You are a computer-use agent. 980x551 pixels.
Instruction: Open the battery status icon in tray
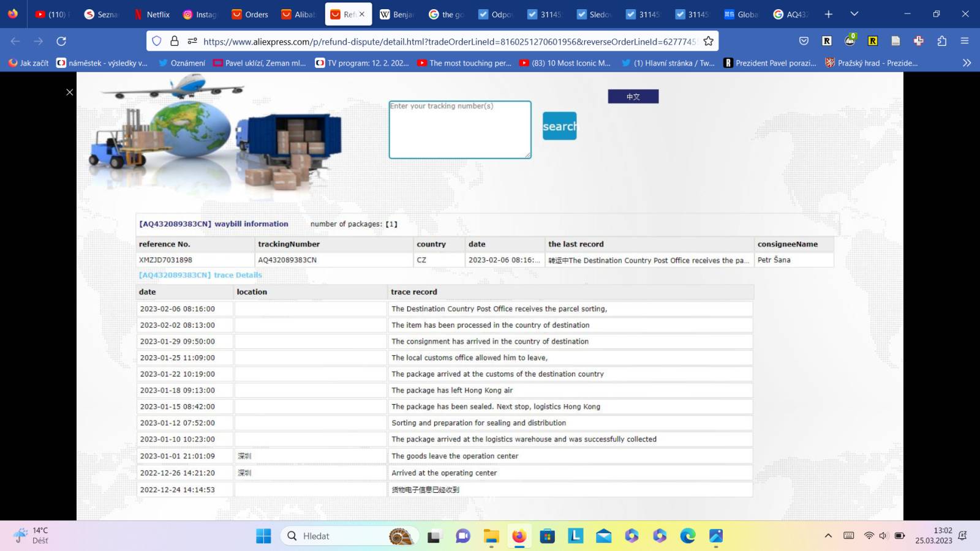click(x=900, y=536)
